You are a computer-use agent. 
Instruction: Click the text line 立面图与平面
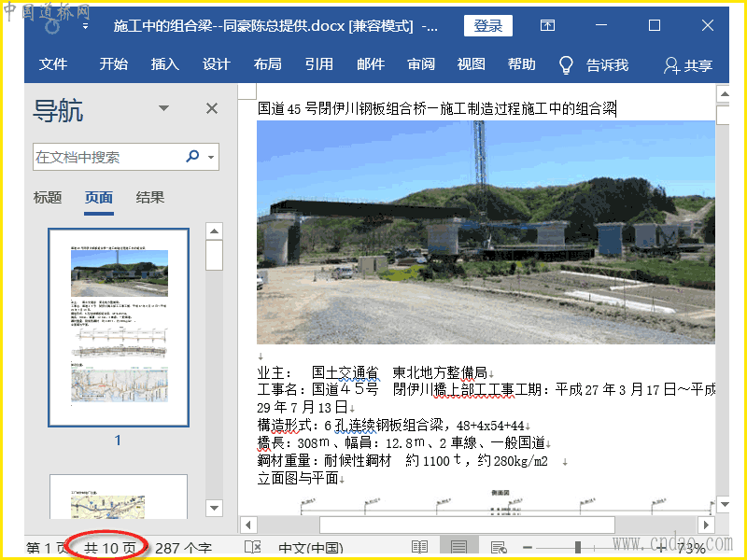[298, 478]
